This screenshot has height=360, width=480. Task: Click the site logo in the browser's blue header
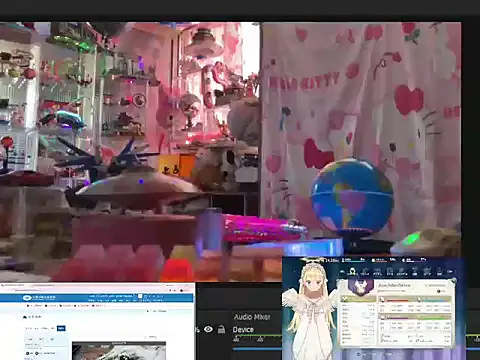[39, 298]
